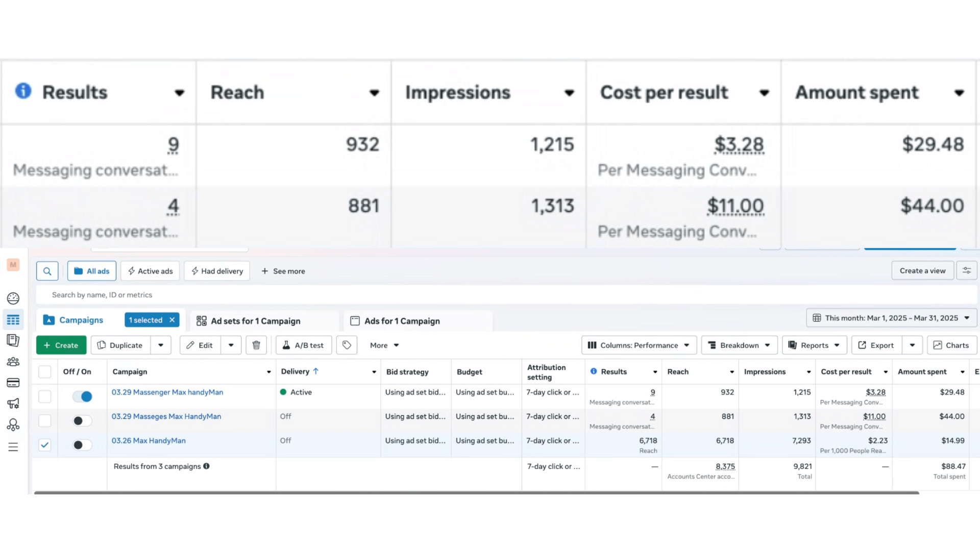This screenshot has width=980, height=551.
Task: Select the All ads filter tab
Action: point(92,271)
